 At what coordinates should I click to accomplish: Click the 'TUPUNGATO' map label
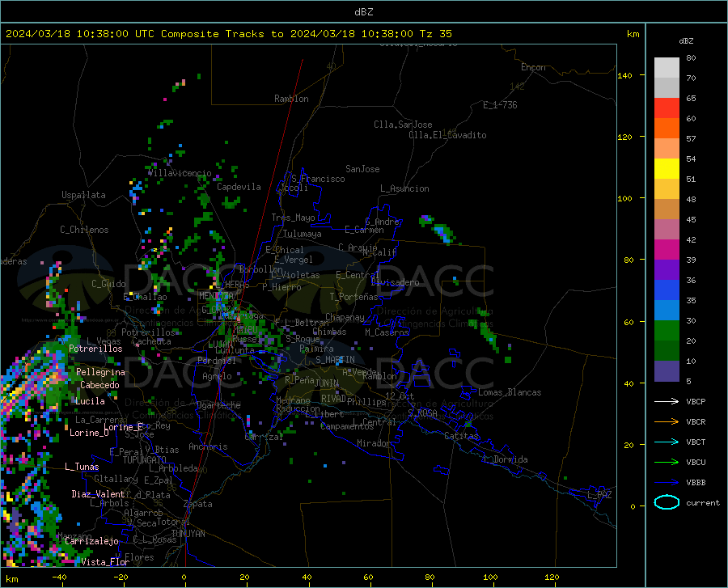pyautogui.click(x=145, y=460)
